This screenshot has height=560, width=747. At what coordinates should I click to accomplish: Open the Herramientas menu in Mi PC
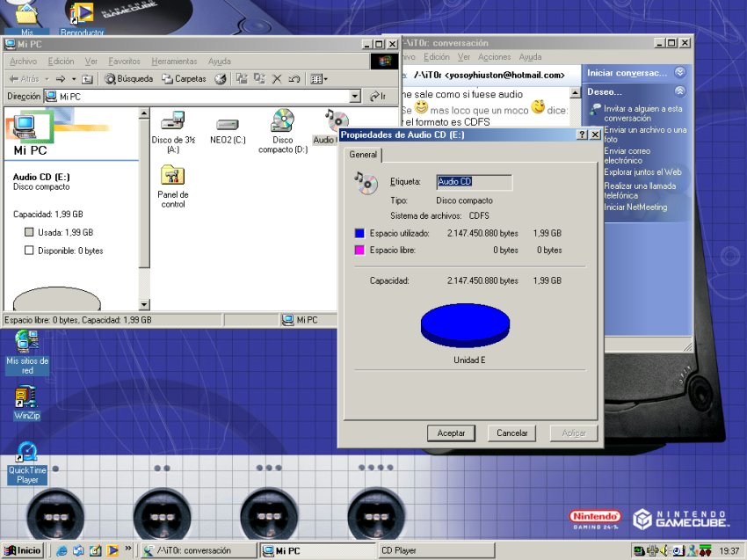[x=174, y=62]
